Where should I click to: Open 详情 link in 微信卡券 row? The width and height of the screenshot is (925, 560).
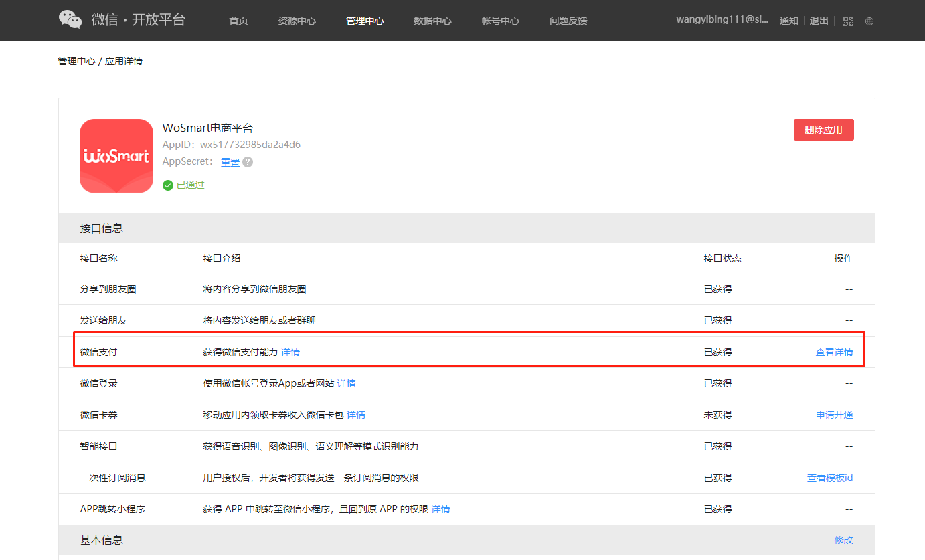coord(356,415)
